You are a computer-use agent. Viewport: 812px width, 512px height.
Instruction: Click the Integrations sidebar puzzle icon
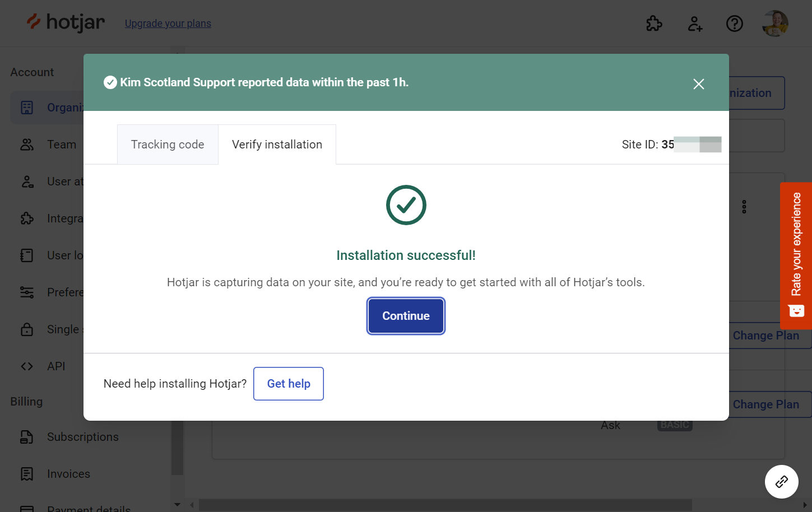(27, 218)
